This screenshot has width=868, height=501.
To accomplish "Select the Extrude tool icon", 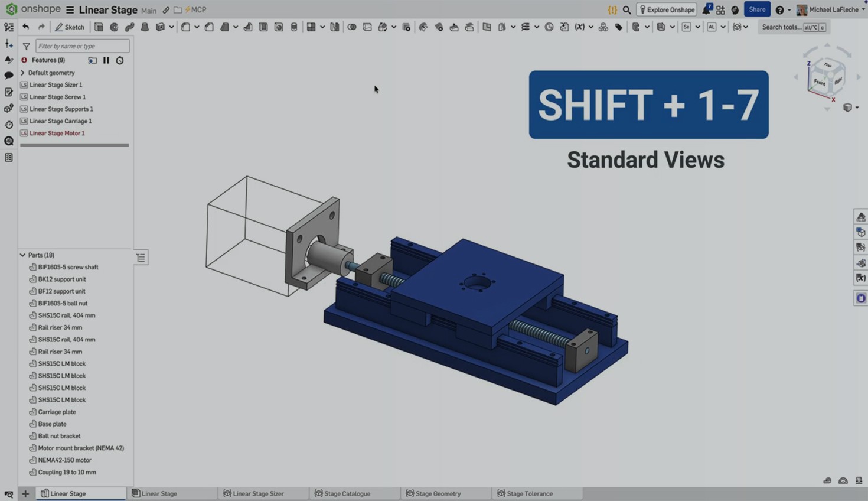I will 99,27.
